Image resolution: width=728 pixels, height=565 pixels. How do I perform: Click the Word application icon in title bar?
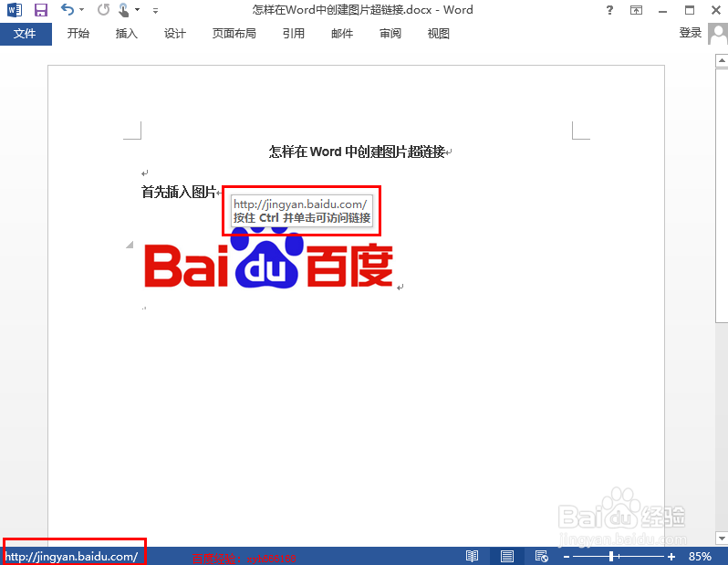pyautogui.click(x=15, y=10)
